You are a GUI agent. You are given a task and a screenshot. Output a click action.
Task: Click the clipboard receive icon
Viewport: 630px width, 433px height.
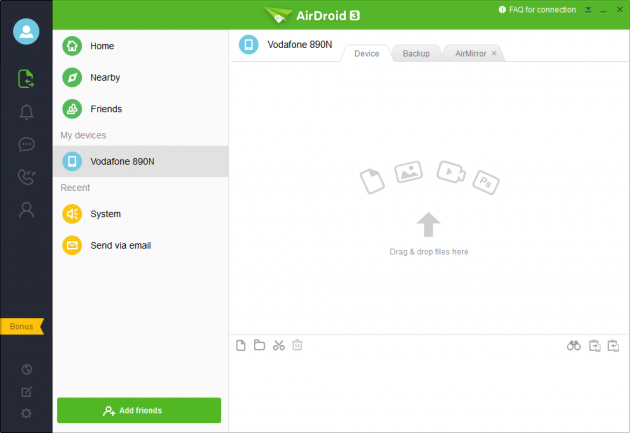coord(613,345)
